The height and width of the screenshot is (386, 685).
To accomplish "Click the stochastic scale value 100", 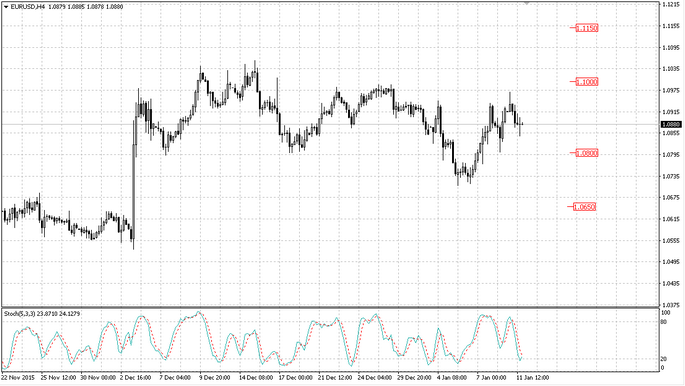I will pyautogui.click(x=665, y=313).
